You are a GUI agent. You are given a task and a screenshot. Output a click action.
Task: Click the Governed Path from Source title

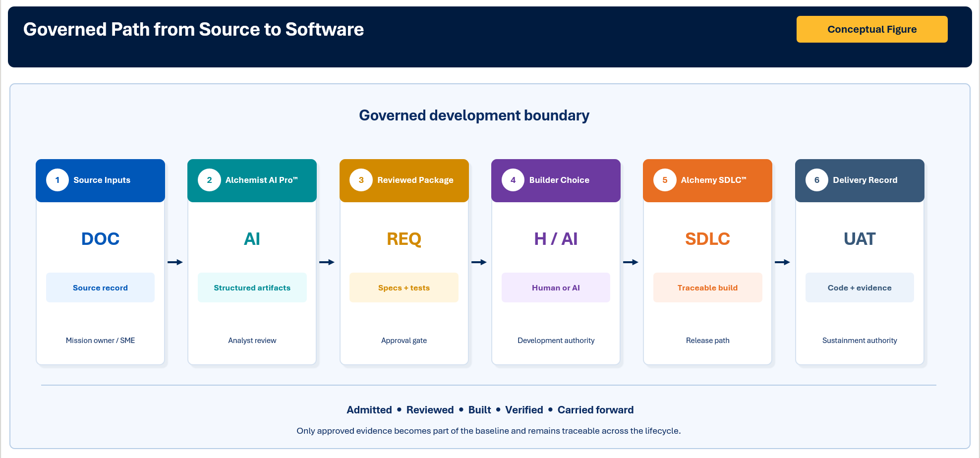[x=193, y=30]
